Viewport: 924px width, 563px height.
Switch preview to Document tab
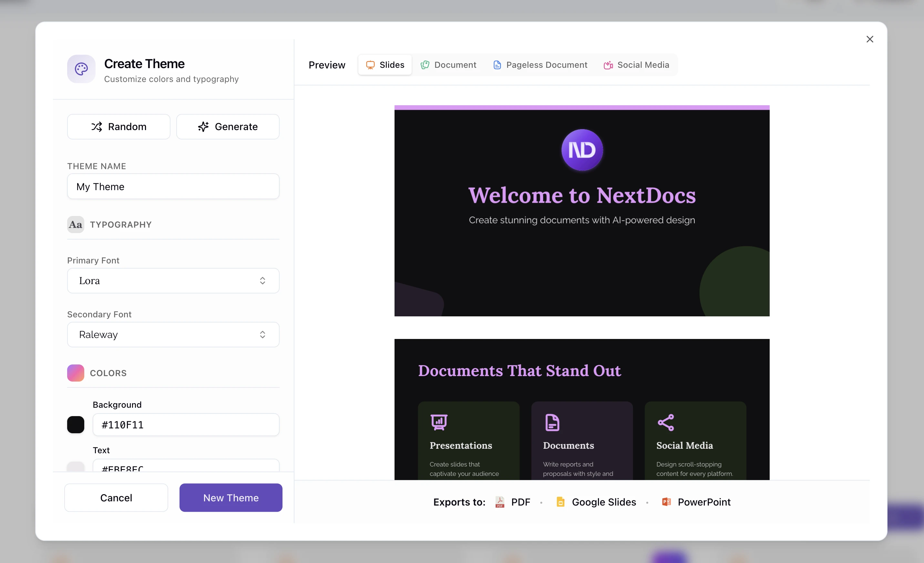(448, 65)
